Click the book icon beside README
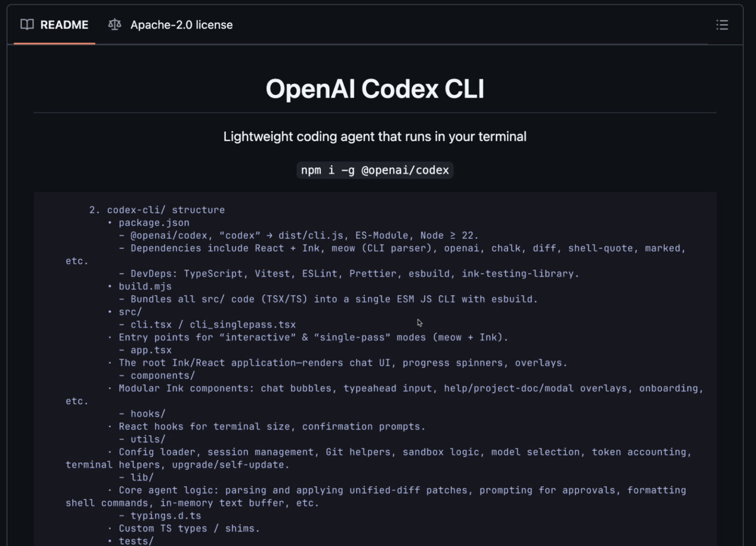This screenshot has width=756, height=546. (x=27, y=25)
